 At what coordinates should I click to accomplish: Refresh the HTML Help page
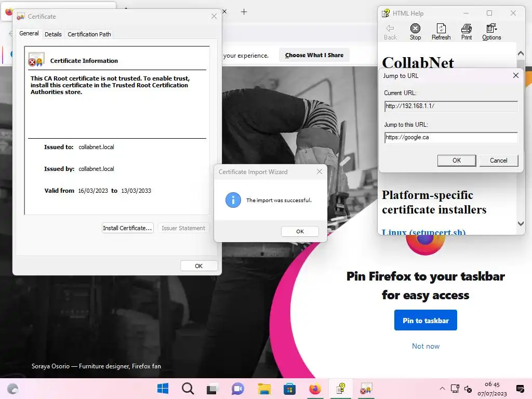[x=441, y=32]
